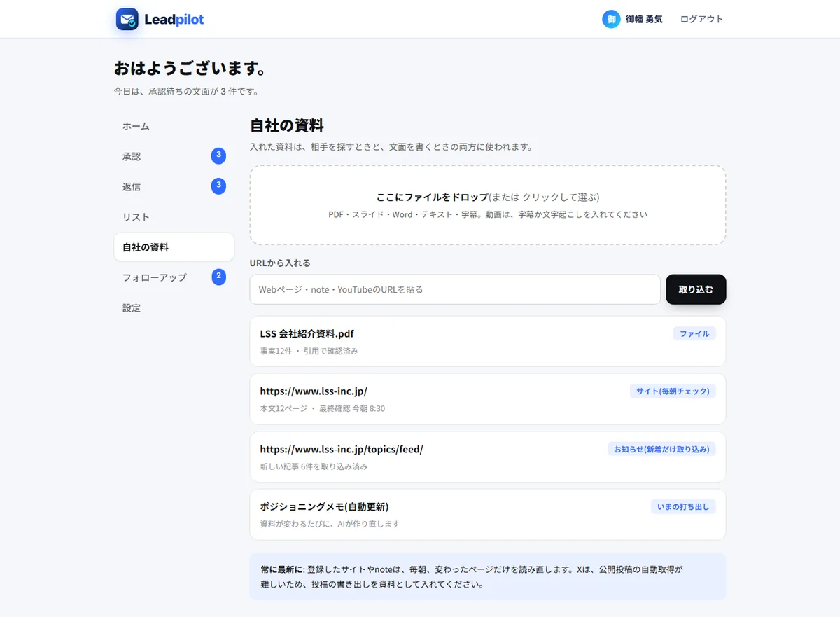
Task: Open the 返信 menu item
Action: (174, 186)
